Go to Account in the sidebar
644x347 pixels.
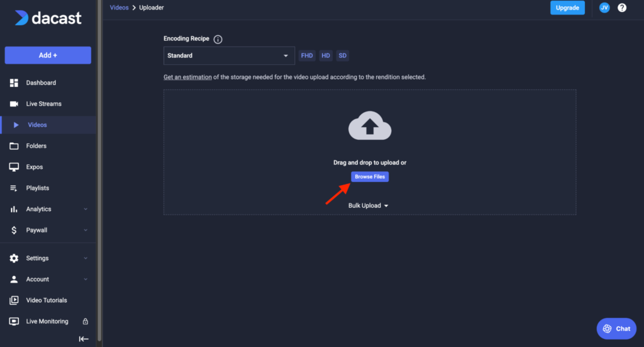[x=37, y=280]
